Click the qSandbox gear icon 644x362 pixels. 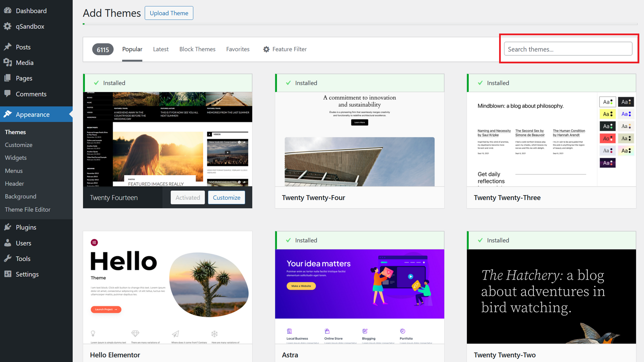pyautogui.click(x=8, y=26)
